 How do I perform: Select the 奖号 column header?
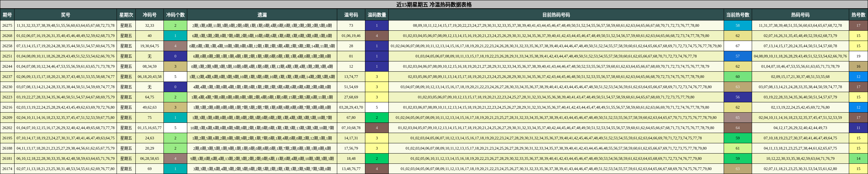point(65,15)
